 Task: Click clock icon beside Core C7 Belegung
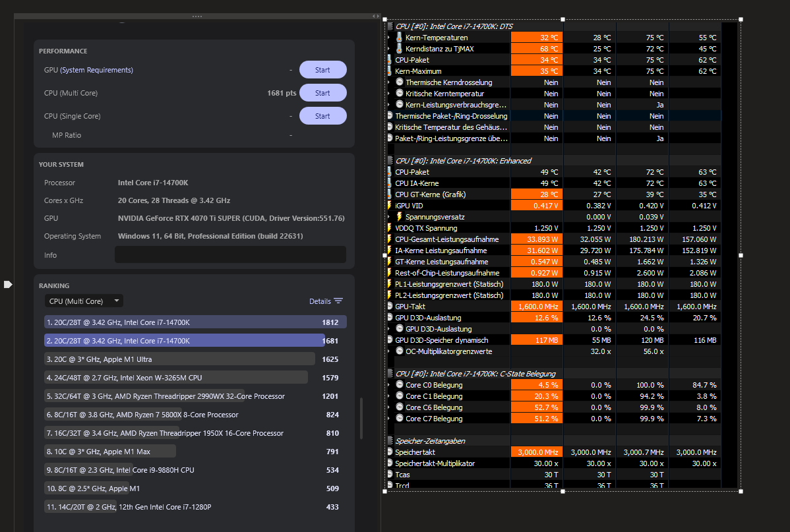point(400,418)
